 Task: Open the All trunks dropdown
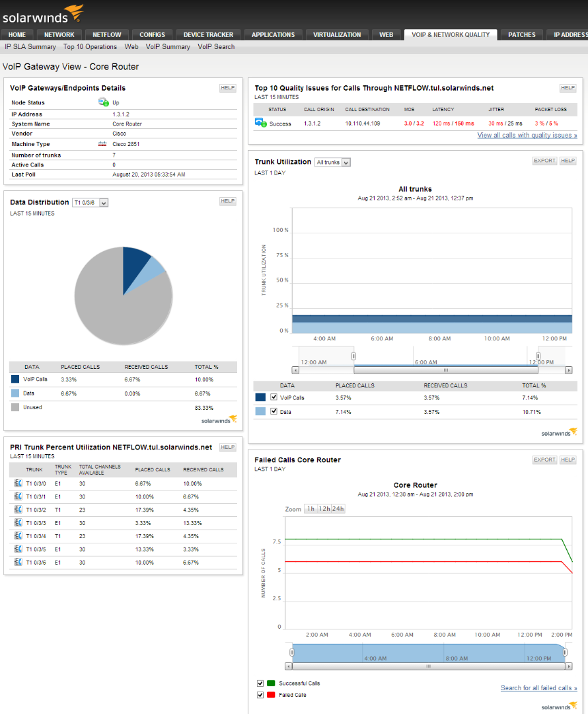(333, 162)
